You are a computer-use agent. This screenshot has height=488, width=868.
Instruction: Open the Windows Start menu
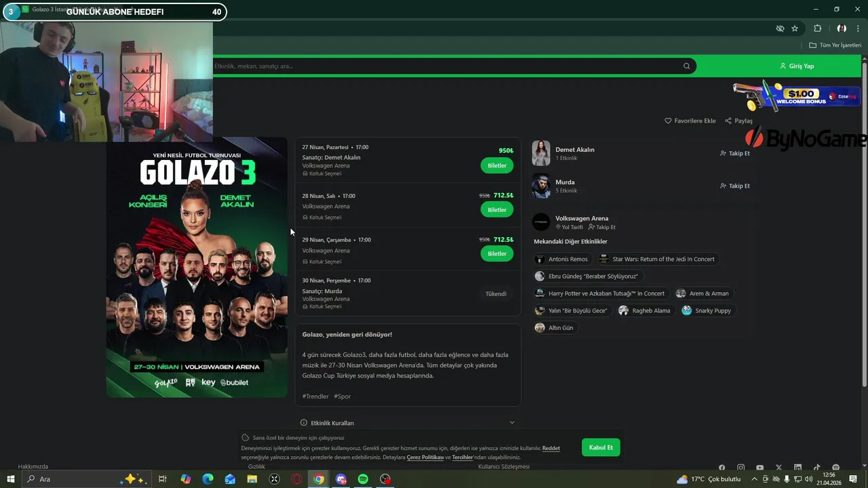pos(10,479)
